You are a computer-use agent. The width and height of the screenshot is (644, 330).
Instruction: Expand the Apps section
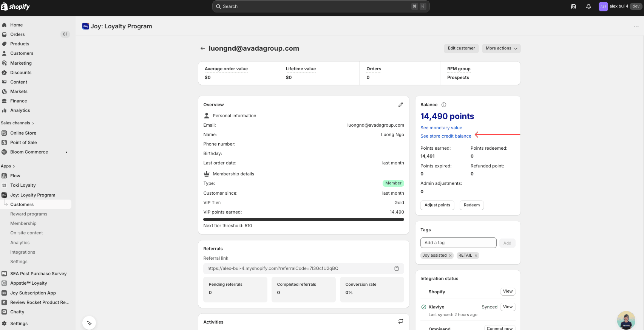click(8, 166)
